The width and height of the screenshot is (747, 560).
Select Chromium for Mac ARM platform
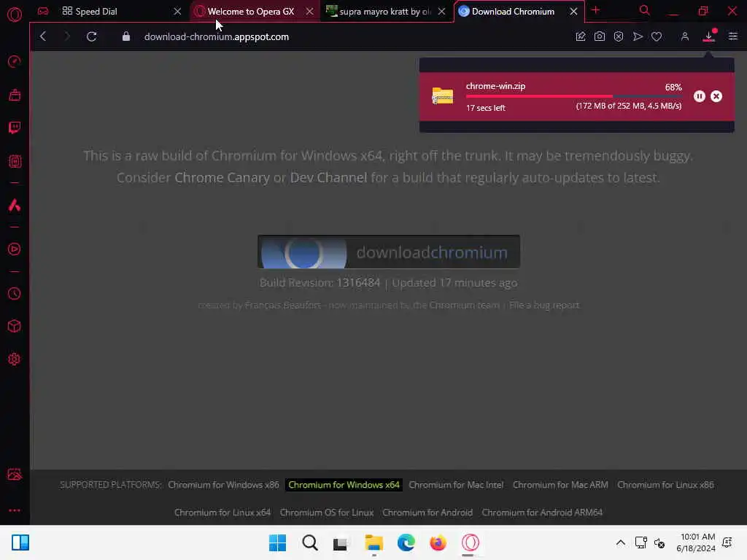coord(560,485)
